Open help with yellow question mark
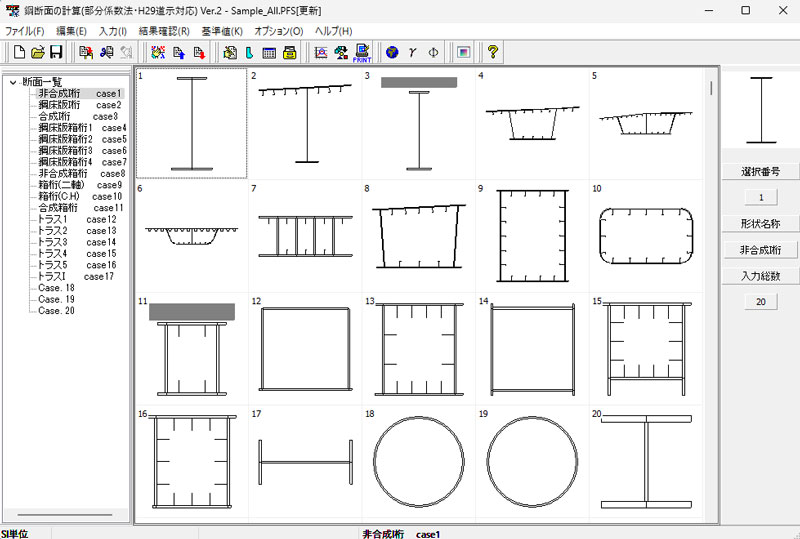The image size is (800, 539). (x=492, y=52)
